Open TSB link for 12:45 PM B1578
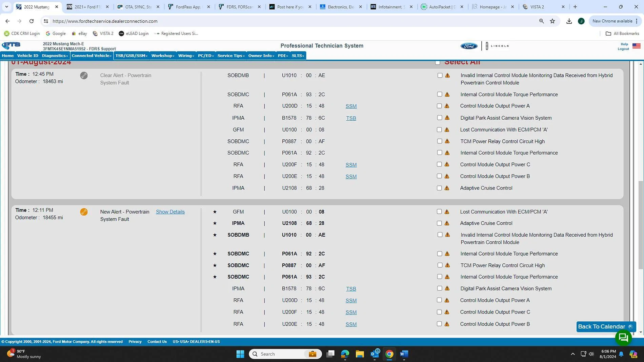This screenshot has width=644, height=362. coord(351,118)
